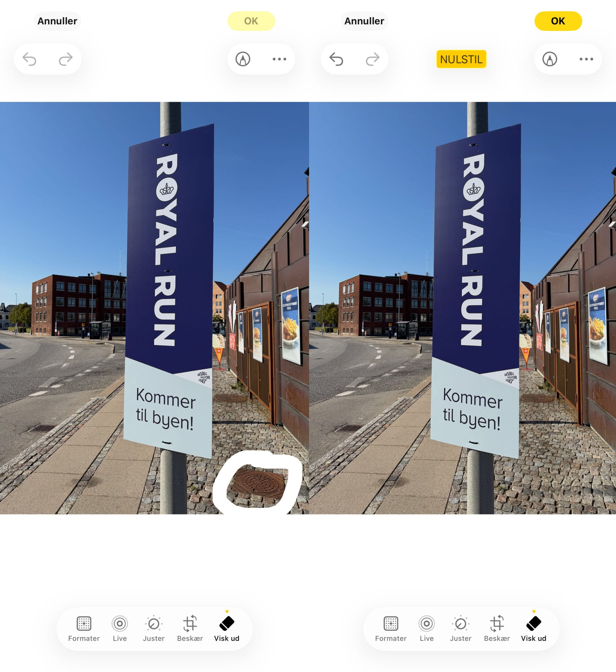Select Juster tab in right screen
Viewport: 616px width, 672px height.
point(461,629)
